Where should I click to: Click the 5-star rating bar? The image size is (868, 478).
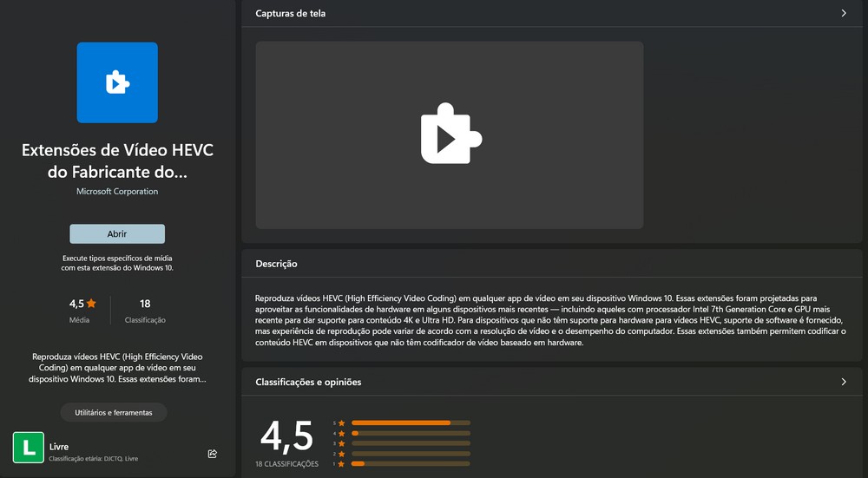click(x=411, y=422)
